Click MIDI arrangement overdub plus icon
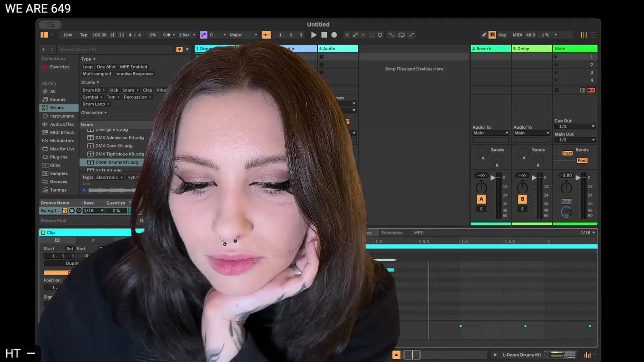Image resolution: width=644 pixels, height=362 pixels. click(x=347, y=35)
